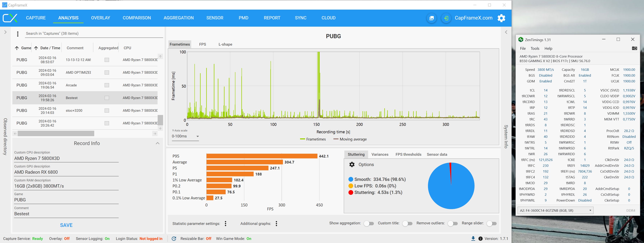Click the download update icon
Screen dimensions: 644x243
[x=473, y=238]
